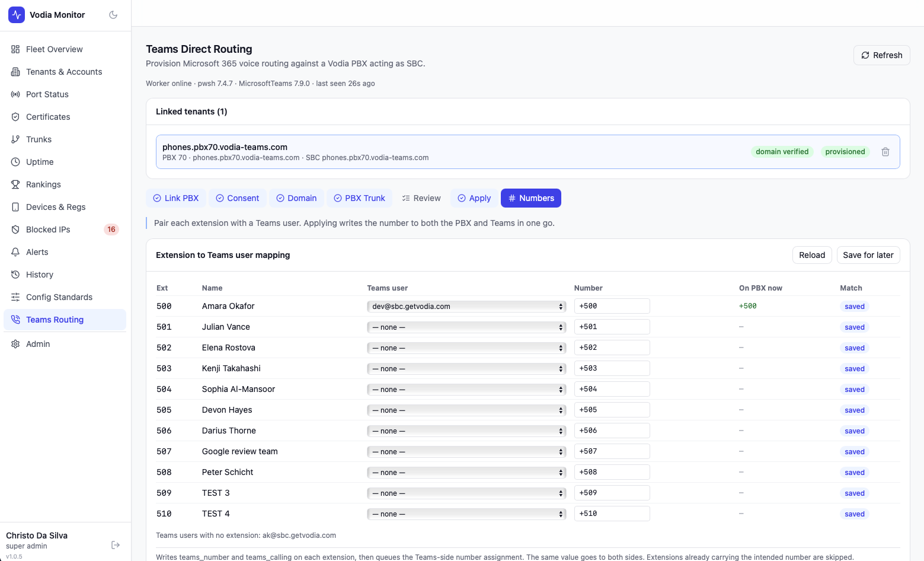
Task: Click the saved badge for extension 500
Action: [x=855, y=307]
